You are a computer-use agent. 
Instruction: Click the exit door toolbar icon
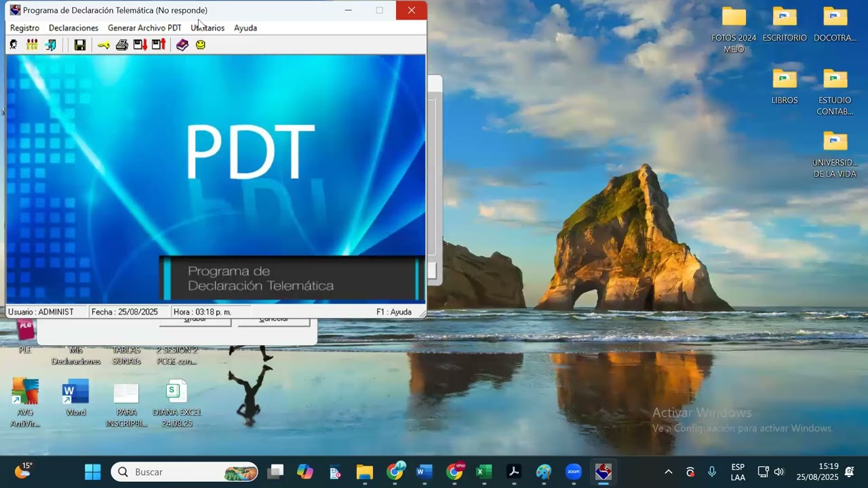(50, 45)
